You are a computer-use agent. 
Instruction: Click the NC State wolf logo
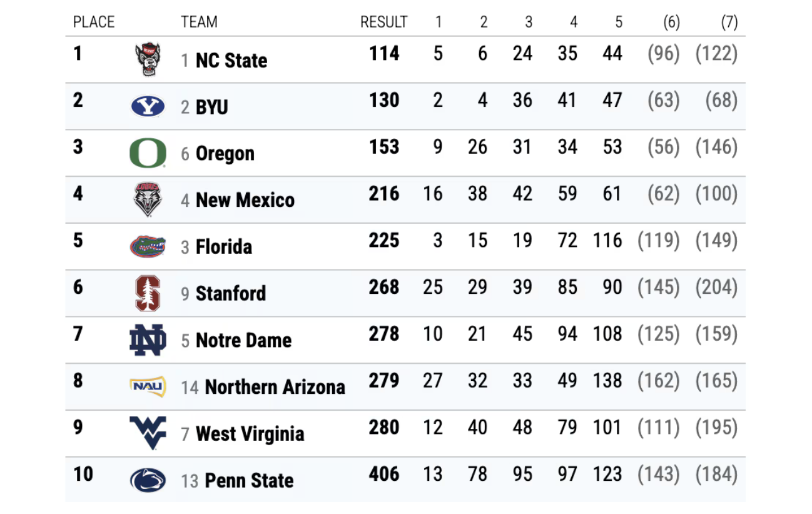148,60
